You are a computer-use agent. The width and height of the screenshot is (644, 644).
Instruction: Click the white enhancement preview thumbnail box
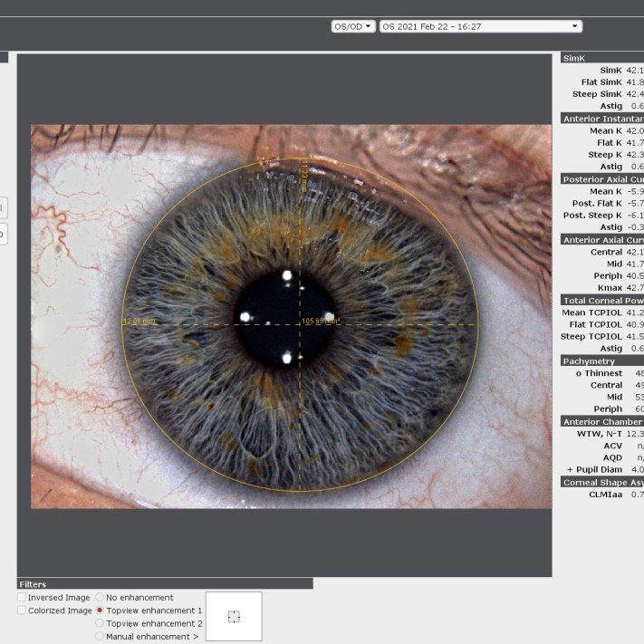point(234,616)
